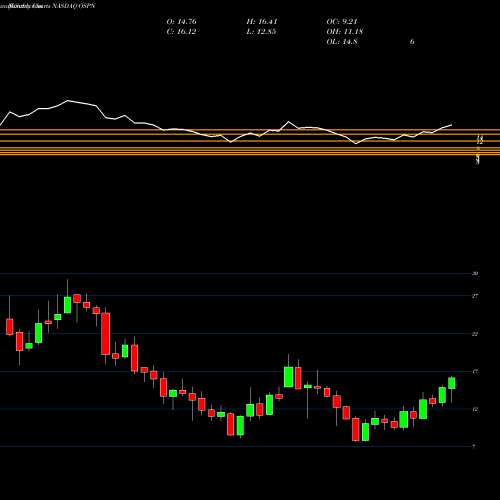The height and width of the screenshot is (500, 500).
Task: Click the open price value O: 14.76
Action: pos(181,22)
